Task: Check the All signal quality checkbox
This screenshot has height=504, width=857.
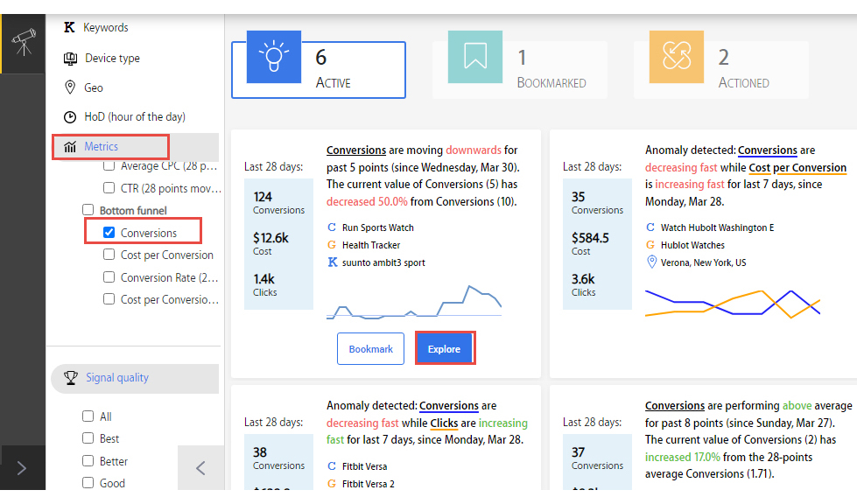Action: pos(88,416)
